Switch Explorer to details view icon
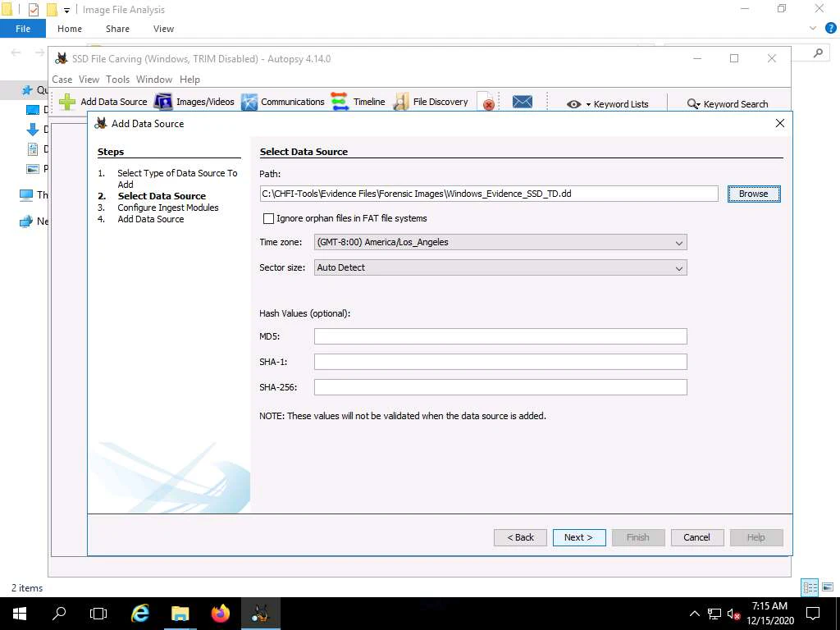This screenshot has width=840, height=630. pyautogui.click(x=810, y=587)
